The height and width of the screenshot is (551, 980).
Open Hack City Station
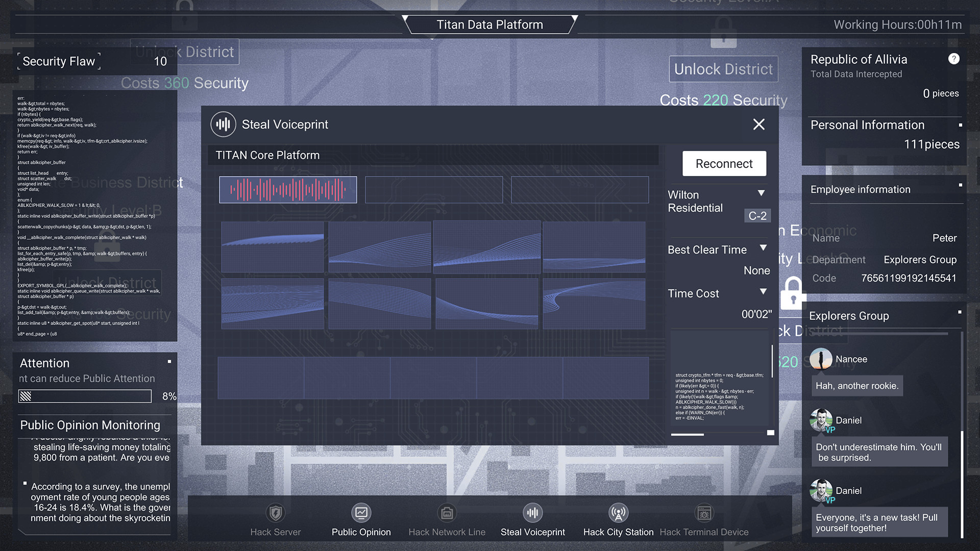(618, 513)
